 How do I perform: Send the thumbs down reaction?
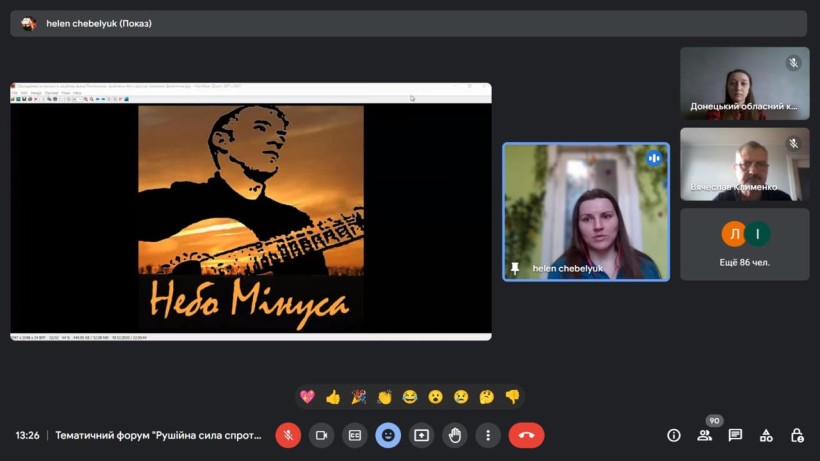click(x=512, y=397)
